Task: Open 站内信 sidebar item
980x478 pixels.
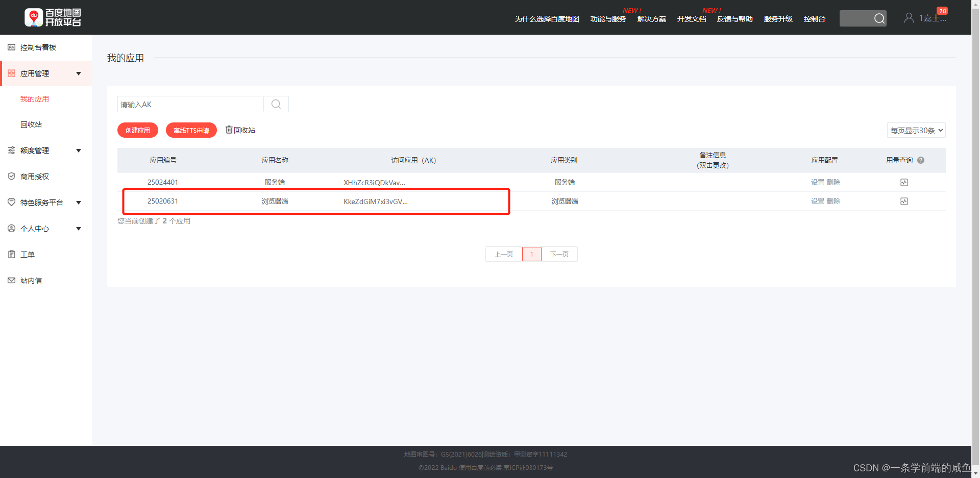Action: tap(31, 281)
